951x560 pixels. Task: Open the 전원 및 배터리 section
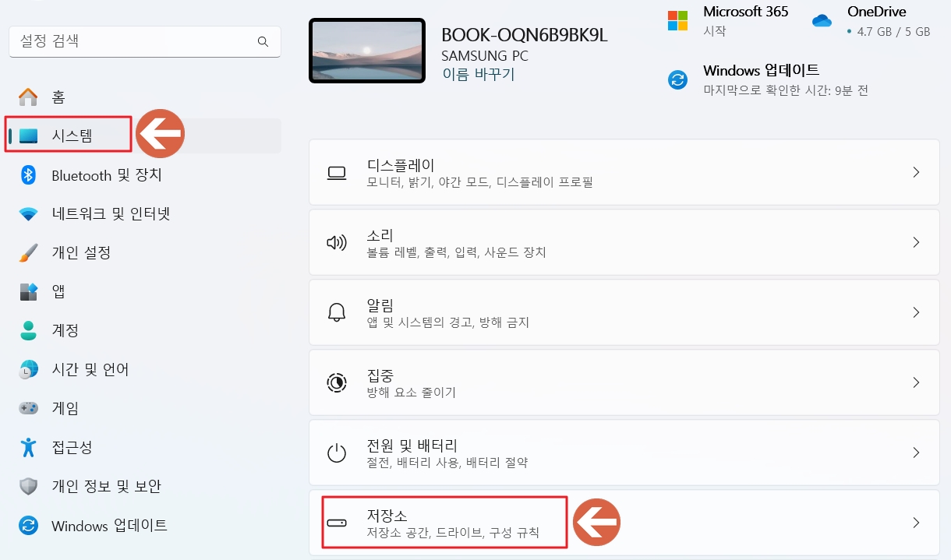pyautogui.click(x=624, y=452)
